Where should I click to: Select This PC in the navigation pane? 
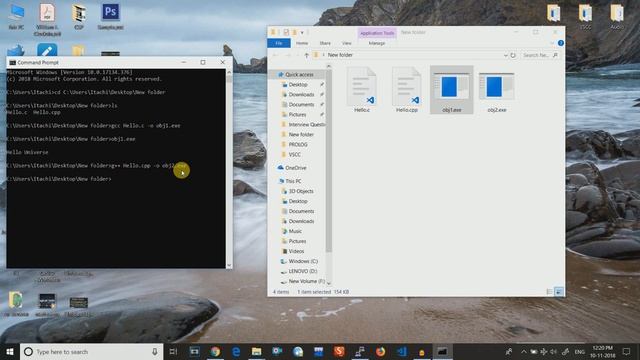pos(293,181)
